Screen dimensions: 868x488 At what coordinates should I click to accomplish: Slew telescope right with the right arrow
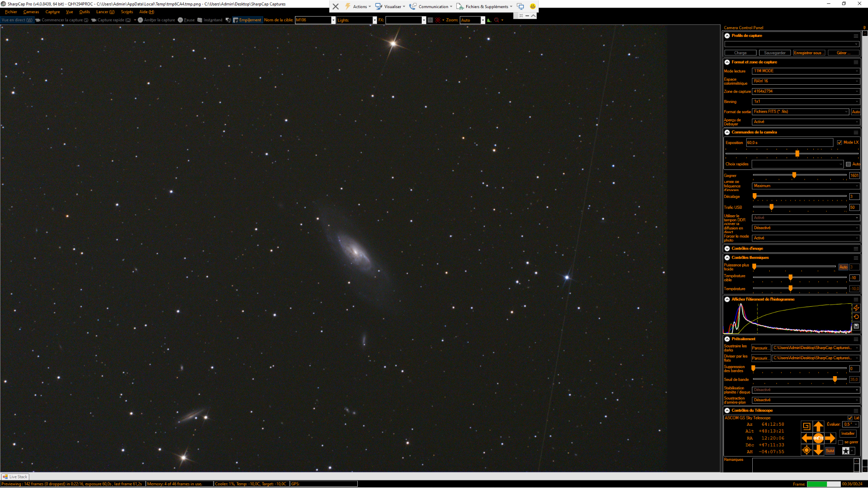tap(830, 438)
